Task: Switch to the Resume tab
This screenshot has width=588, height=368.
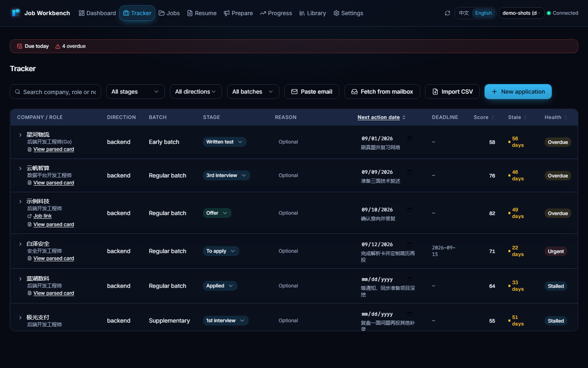Action: pyautogui.click(x=202, y=13)
